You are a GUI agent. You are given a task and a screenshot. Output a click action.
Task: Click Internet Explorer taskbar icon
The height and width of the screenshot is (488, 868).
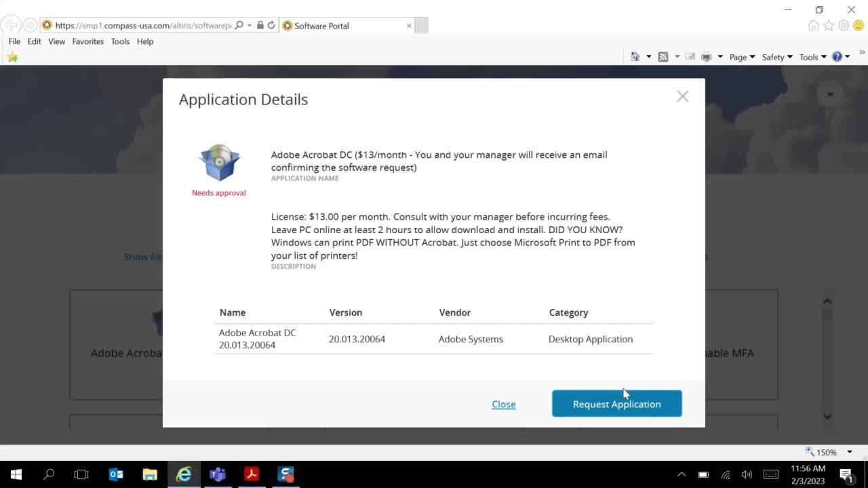184,474
